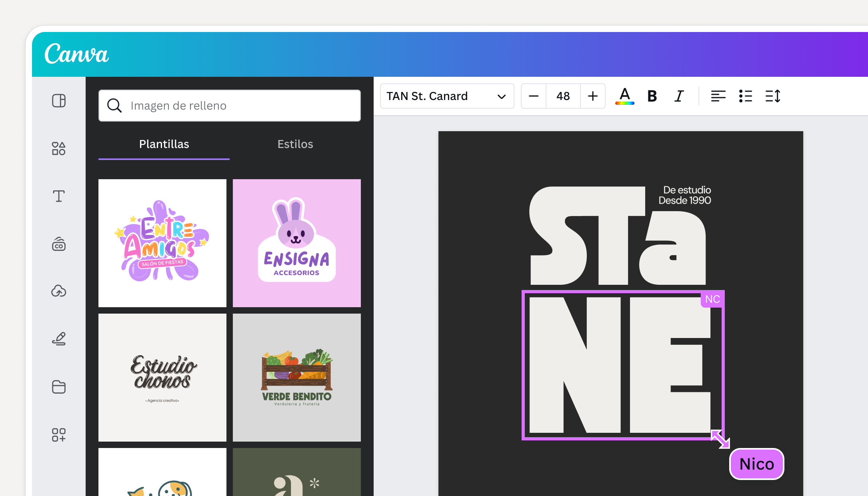Screen dimensions: 868x496
Task: Switch to the Estilos tab
Action: pyautogui.click(x=295, y=144)
